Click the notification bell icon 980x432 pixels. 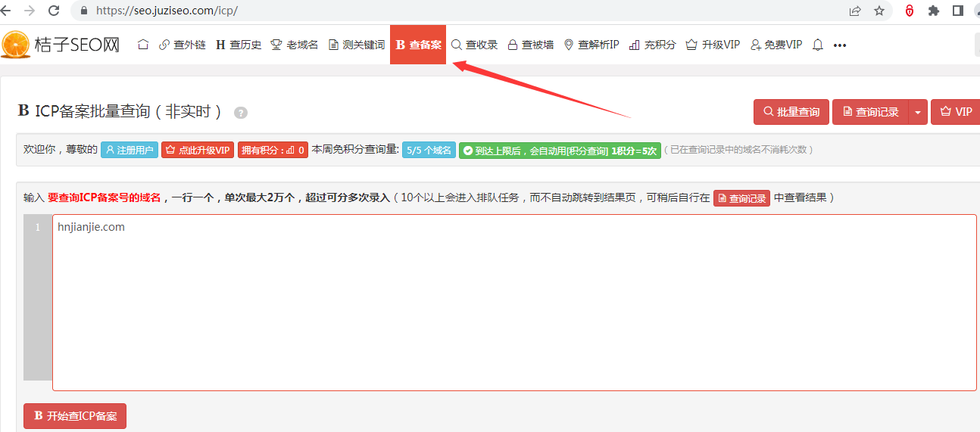tap(818, 45)
